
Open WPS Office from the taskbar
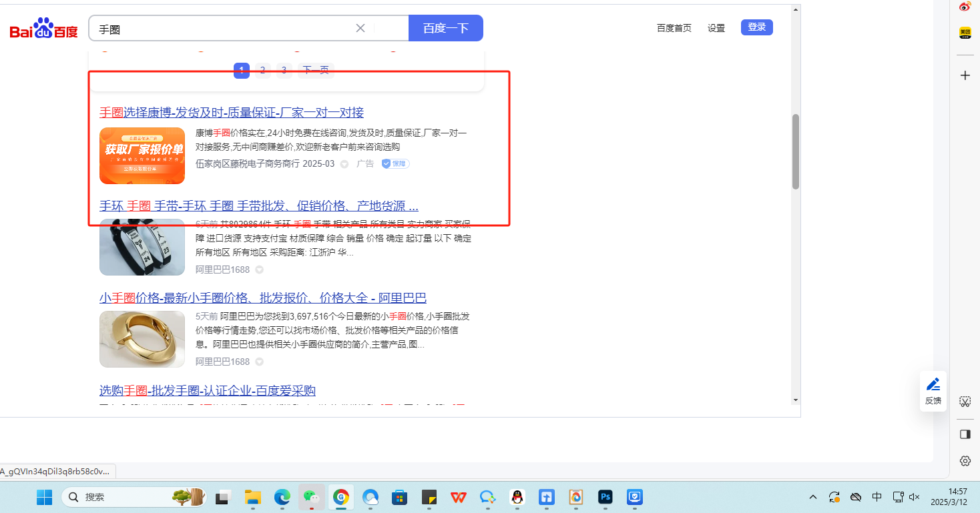[x=459, y=497]
